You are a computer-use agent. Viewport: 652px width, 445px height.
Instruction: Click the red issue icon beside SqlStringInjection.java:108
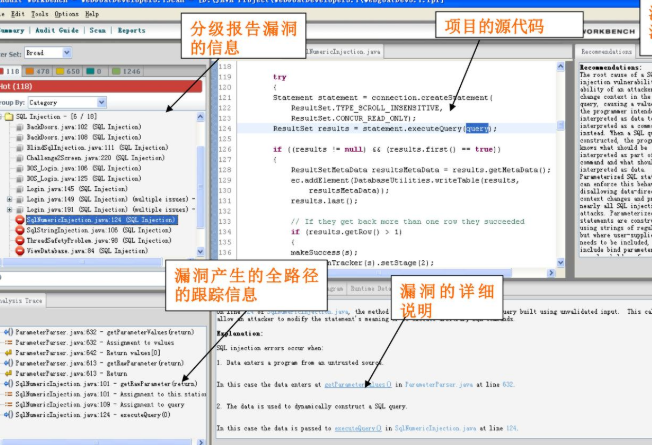tap(20, 230)
